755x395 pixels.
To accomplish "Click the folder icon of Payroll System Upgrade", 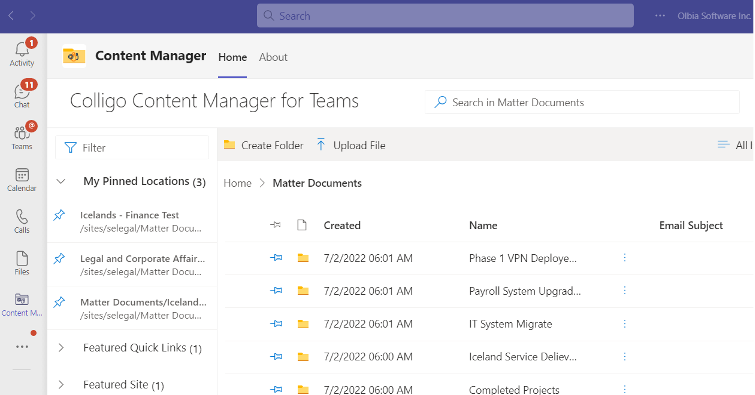I will (303, 290).
